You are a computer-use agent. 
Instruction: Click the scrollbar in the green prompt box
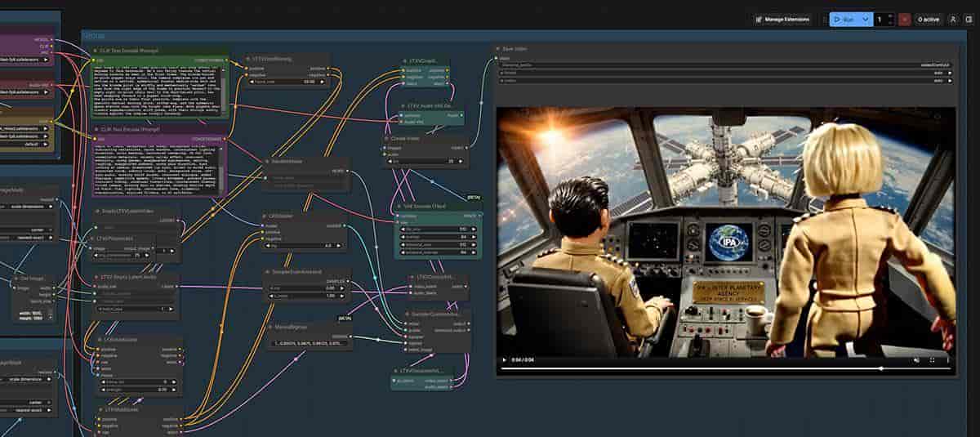tap(225, 91)
